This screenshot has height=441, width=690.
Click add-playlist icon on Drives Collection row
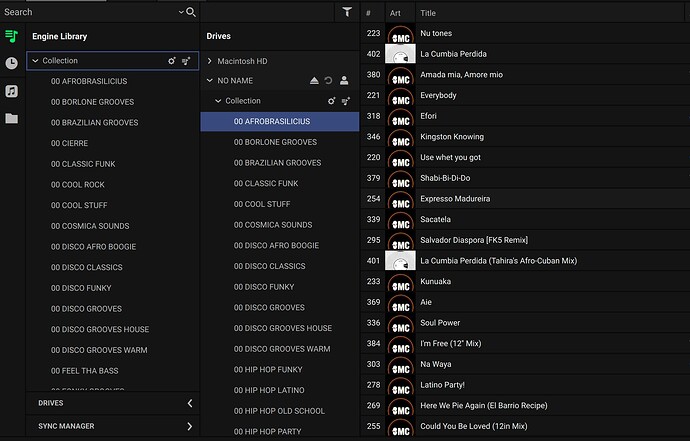(x=346, y=101)
